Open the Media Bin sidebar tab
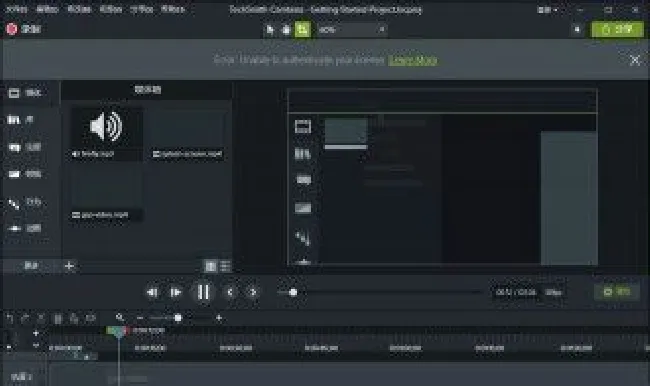The width and height of the screenshot is (650, 386). point(25,93)
